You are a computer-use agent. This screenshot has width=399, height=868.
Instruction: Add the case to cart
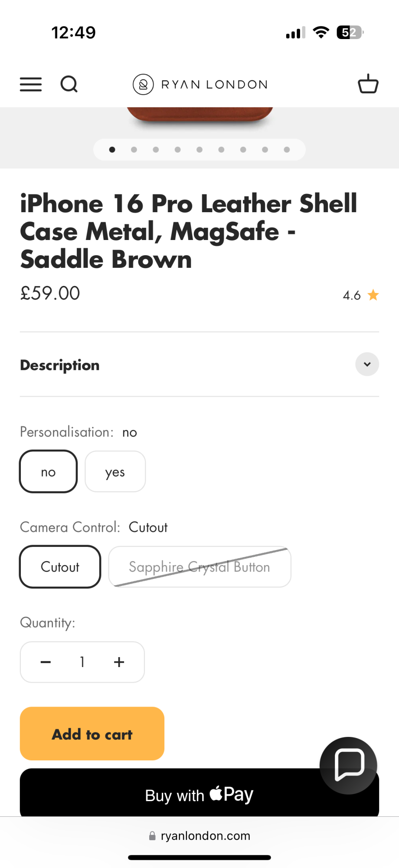pos(92,734)
